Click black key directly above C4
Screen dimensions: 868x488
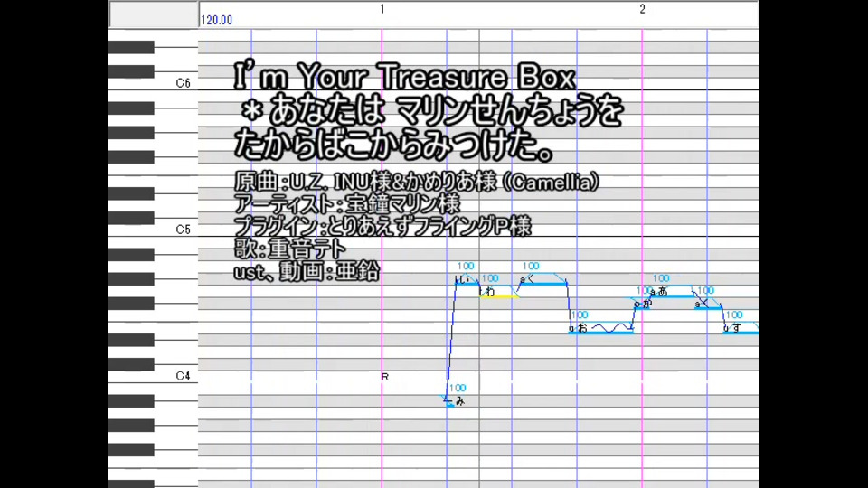[x=131, y=364]
